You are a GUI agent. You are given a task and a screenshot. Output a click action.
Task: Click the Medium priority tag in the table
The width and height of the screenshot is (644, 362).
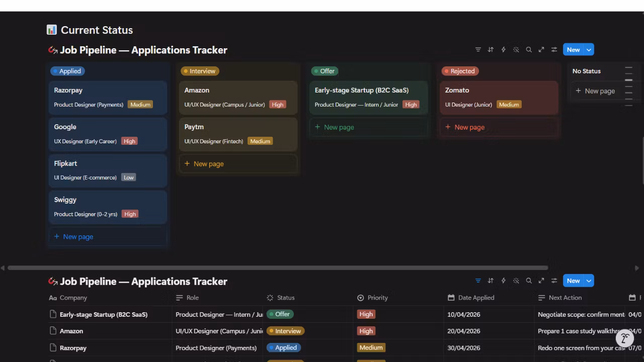pyautogui.click(x=371, y=347)
